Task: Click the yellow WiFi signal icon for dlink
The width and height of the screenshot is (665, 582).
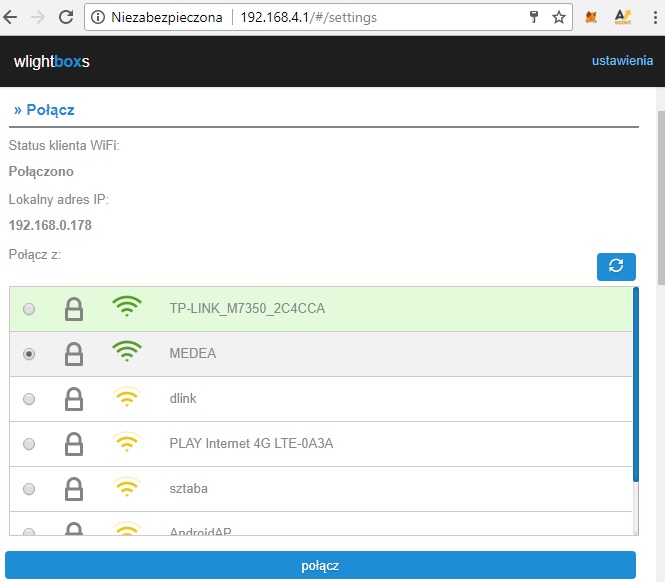Action: [x=127, y=398]
